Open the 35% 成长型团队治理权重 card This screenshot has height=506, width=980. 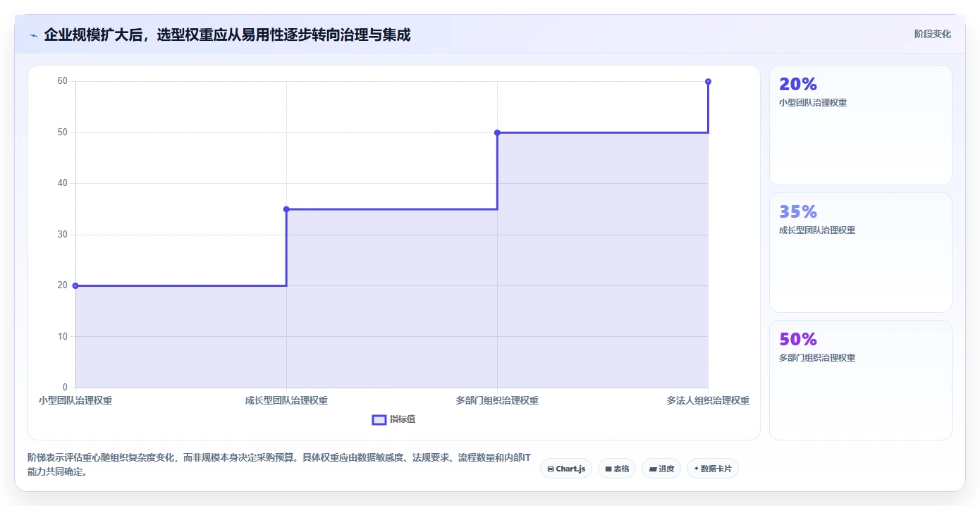tap(860, 253)
